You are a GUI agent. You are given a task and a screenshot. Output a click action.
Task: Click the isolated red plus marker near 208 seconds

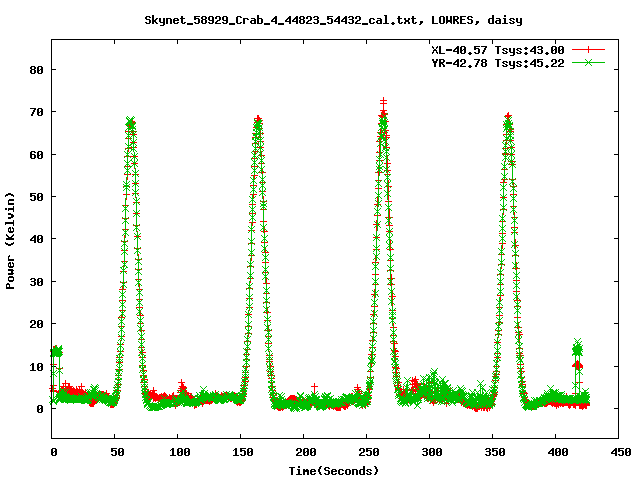click(314, 386)
